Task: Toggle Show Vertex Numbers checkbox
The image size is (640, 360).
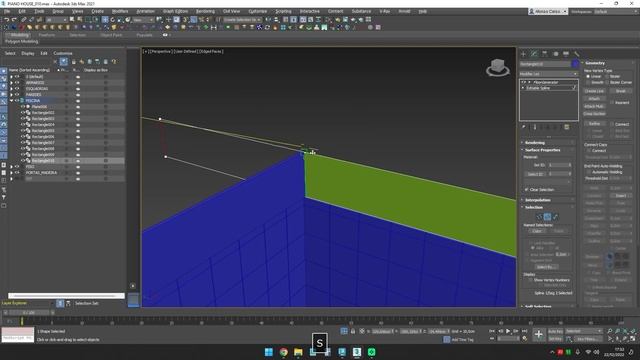Action: point(531,280)
